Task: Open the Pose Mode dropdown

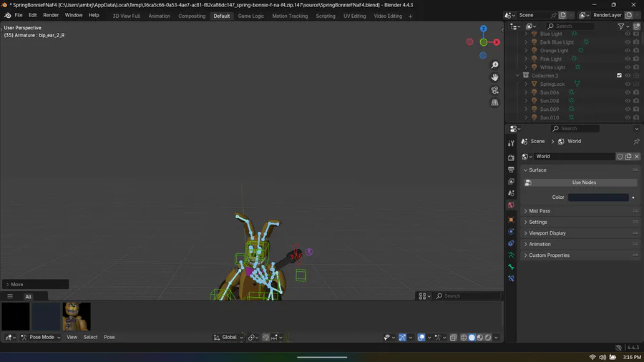Action: pos(41,338)
